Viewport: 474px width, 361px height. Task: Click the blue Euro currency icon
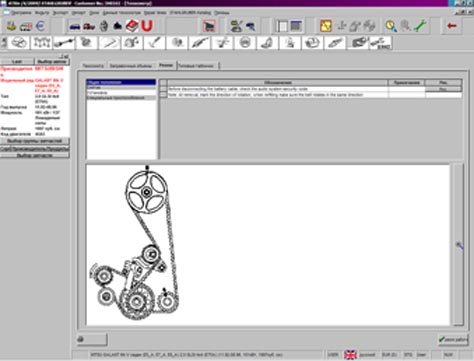[x=40, y=26]
